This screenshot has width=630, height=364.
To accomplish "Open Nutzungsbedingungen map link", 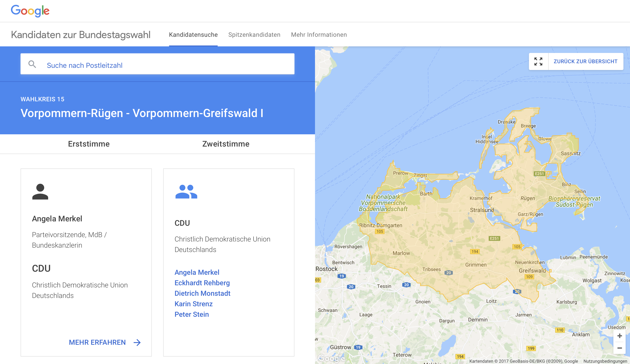I will coord(605,361).
